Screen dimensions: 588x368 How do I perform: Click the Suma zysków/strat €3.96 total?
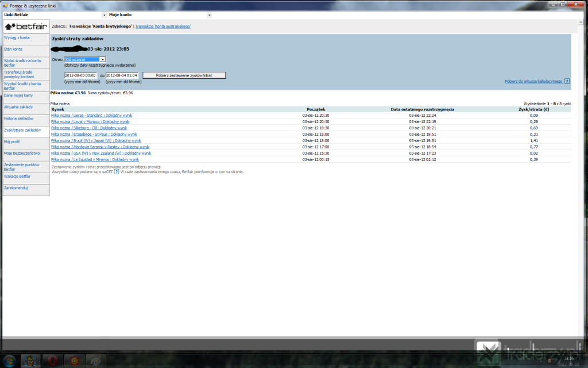pos(110,93)
